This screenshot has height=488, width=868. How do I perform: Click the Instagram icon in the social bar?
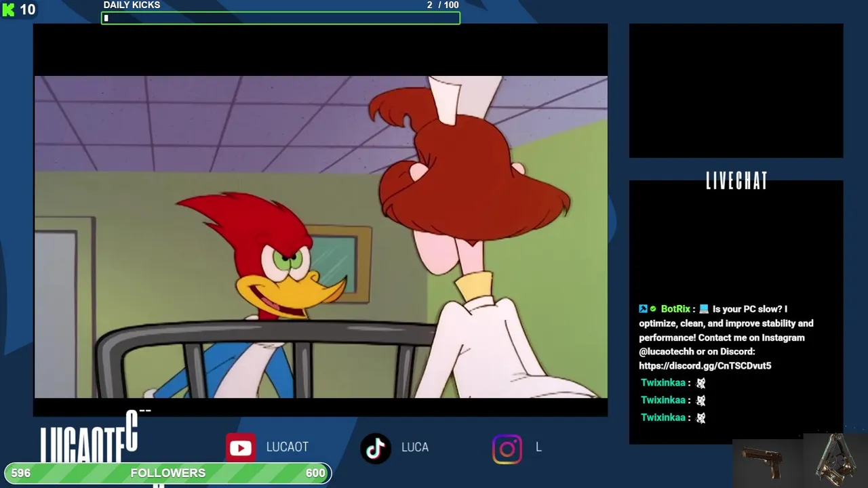coord(507,449)
